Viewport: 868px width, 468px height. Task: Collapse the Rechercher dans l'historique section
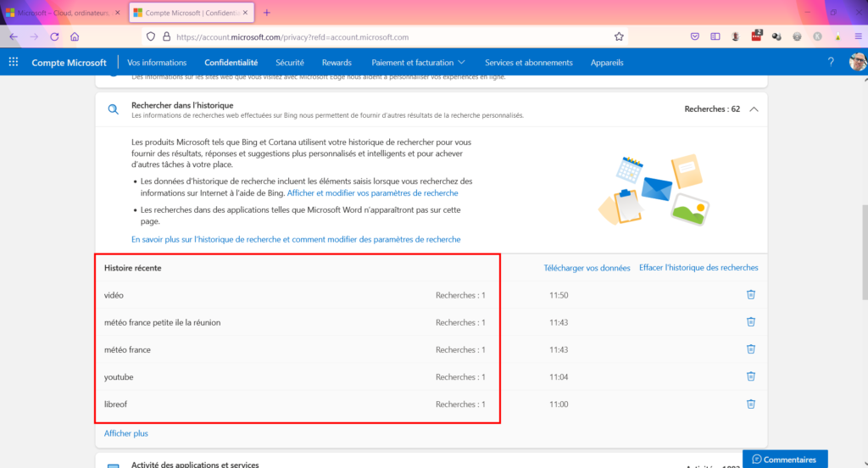click(x=754, y=109)
